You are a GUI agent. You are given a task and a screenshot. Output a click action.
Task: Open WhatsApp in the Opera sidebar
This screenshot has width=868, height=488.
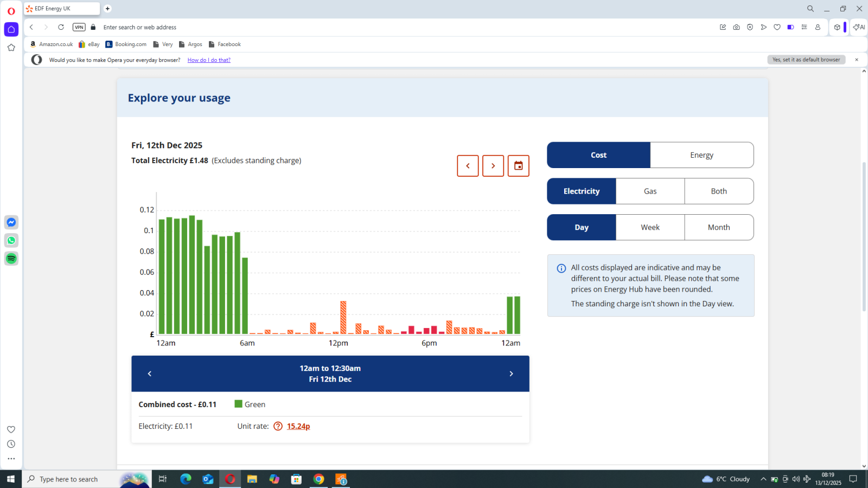[11, 240]
